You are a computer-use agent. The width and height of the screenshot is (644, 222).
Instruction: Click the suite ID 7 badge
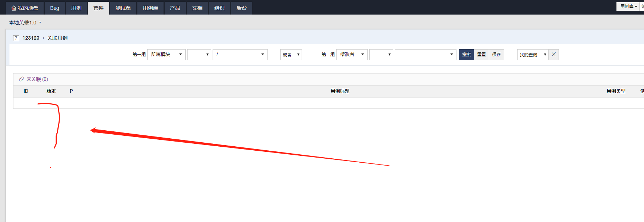pos(16,38)
